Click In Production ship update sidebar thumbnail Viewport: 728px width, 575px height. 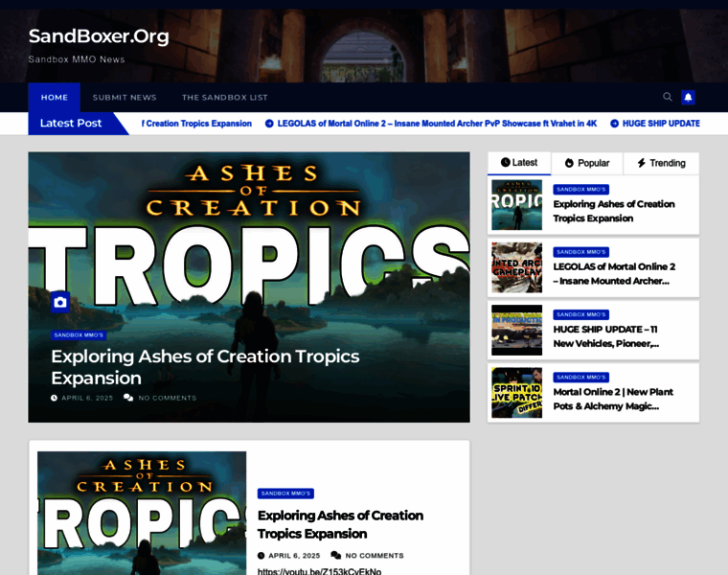[516, 331]
